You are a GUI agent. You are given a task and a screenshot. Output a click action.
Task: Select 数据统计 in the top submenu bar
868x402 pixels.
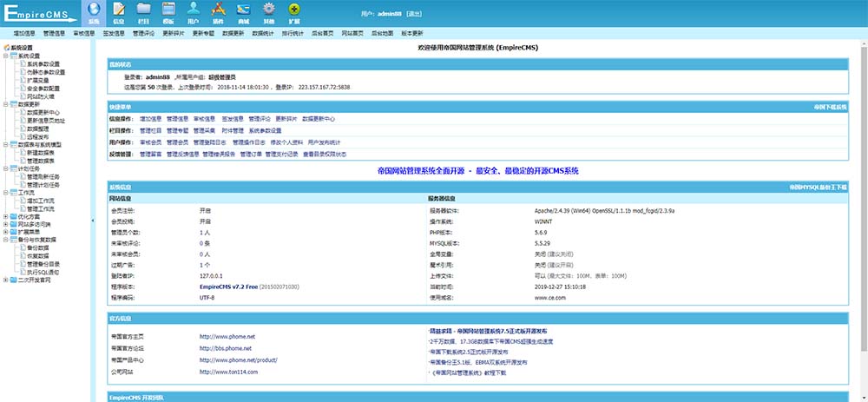[263, 33]
